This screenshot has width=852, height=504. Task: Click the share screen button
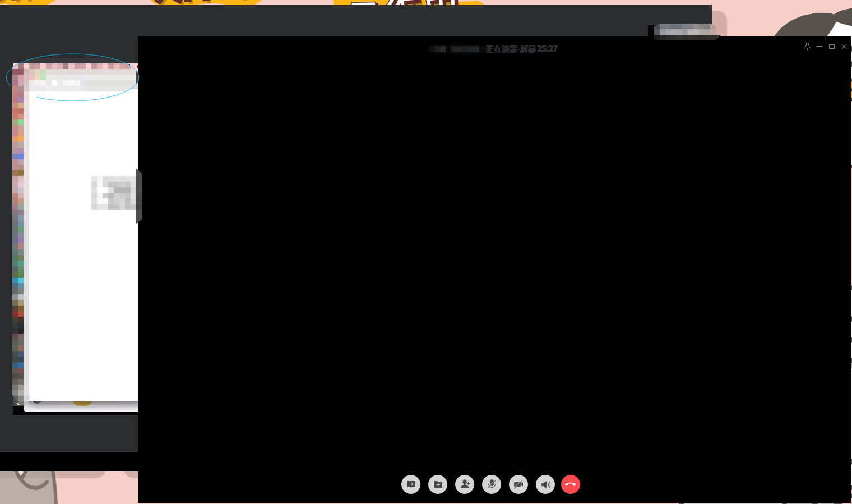tap(411, 484)
